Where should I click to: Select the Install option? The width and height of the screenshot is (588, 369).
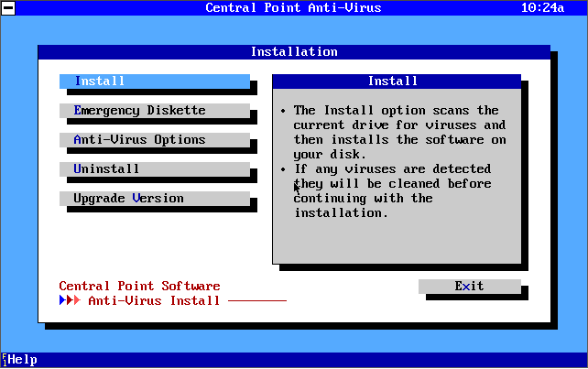click(x=154, y=81)
